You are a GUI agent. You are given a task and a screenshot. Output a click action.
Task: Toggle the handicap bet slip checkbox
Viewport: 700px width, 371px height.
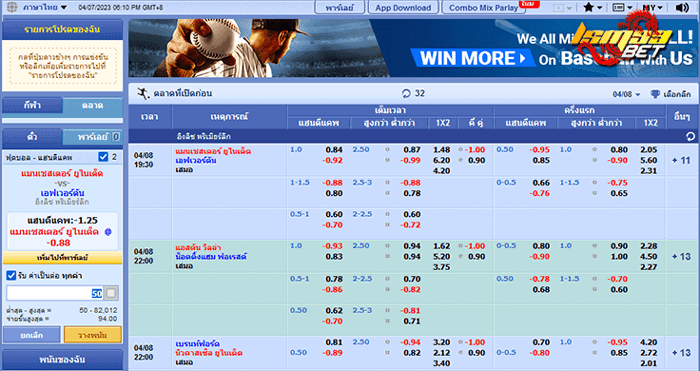103,157
